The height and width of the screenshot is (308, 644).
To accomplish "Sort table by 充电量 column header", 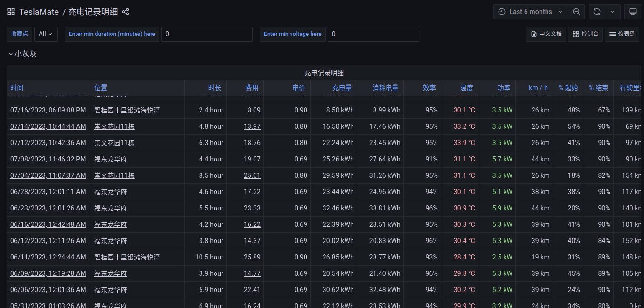I will point(342,88).
